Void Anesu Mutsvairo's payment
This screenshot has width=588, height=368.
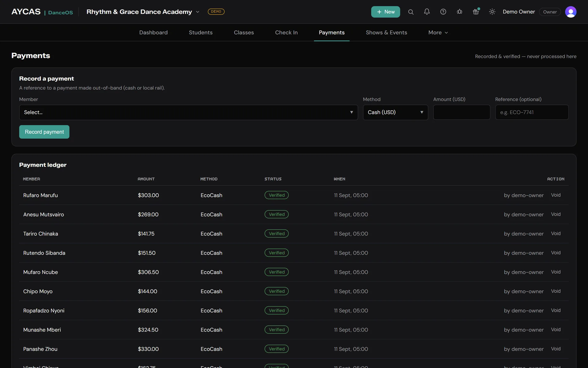pyautogui.click(x=556, y=214)
